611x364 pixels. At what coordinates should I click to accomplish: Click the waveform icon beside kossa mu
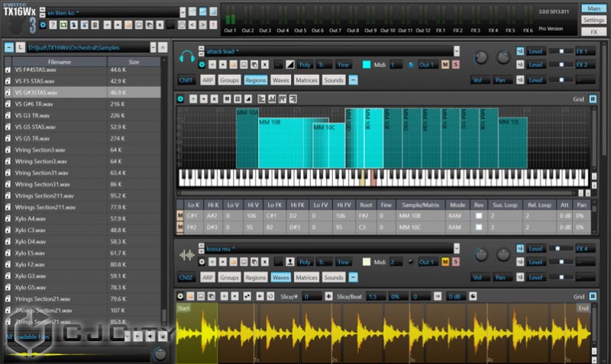186,255
